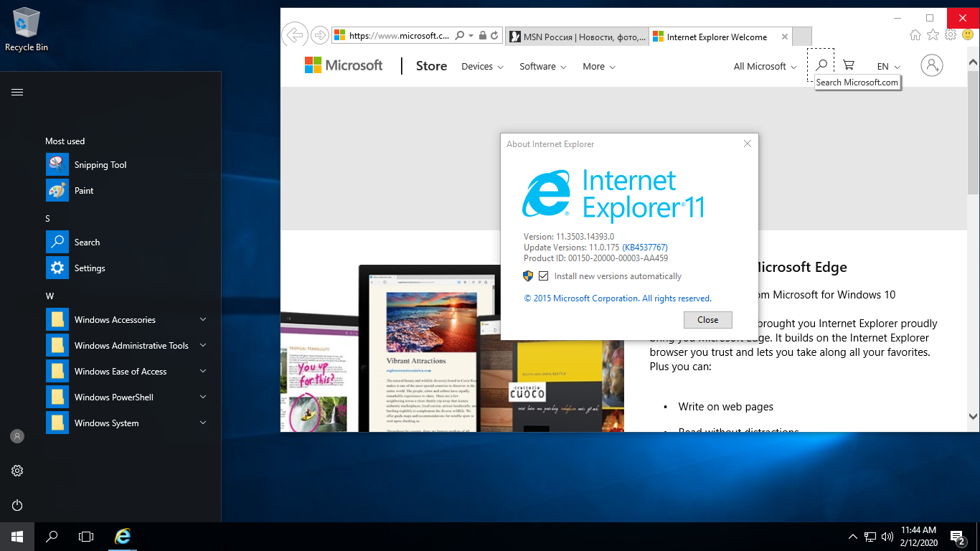Click the Power icon in Start menu
Viewport: 980px width, 551px height.
(x=17, y=505)
